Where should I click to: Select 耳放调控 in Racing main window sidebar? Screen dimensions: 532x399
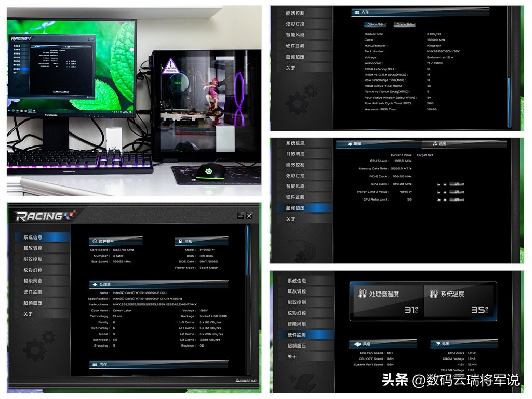point(42,248)
